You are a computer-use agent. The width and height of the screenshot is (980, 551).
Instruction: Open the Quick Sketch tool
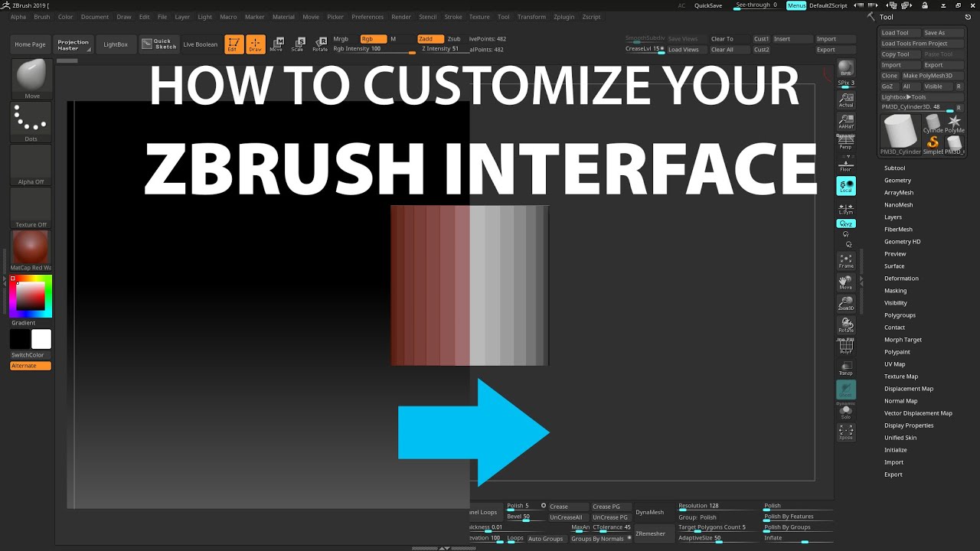pyautogui.click(x=159, y=44)
